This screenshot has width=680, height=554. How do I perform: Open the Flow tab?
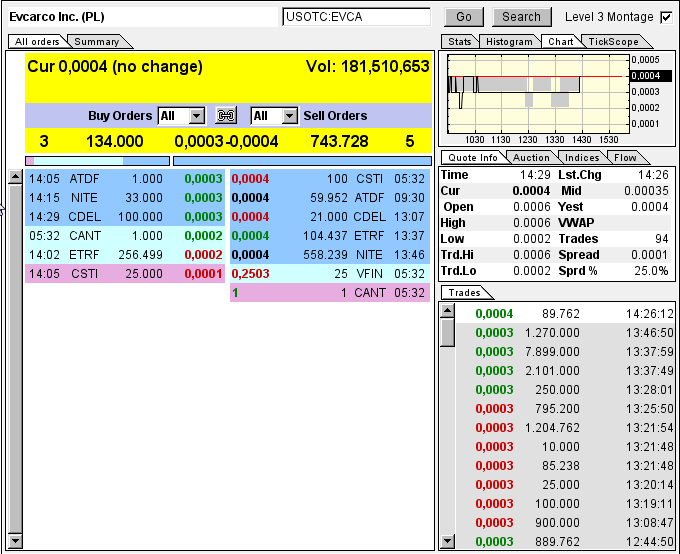pyautogui.click(x=625, y=157)
